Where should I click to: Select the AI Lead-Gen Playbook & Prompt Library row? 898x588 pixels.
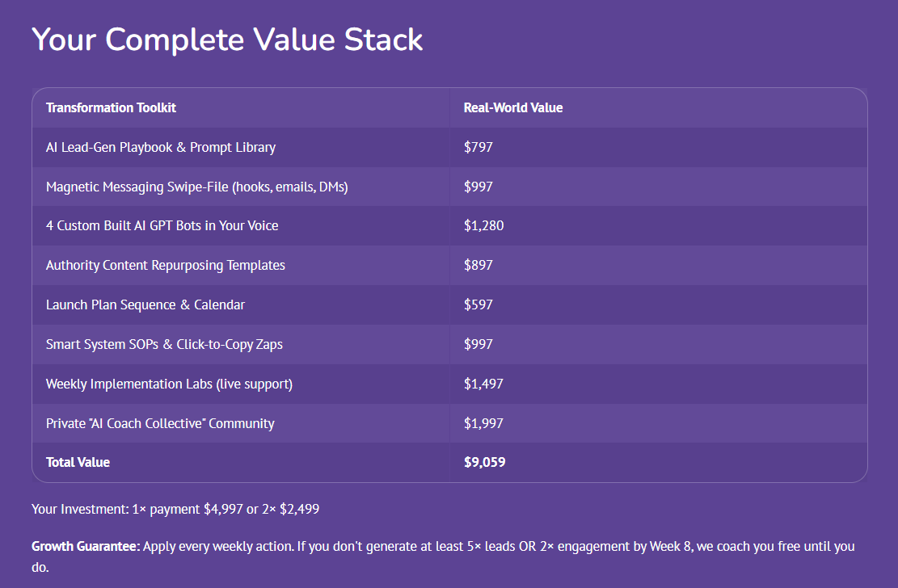(x=161, y=147)
